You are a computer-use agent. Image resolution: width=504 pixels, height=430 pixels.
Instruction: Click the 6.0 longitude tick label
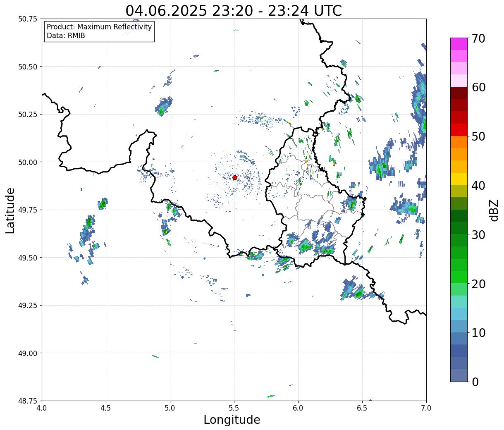click(298, 408)
